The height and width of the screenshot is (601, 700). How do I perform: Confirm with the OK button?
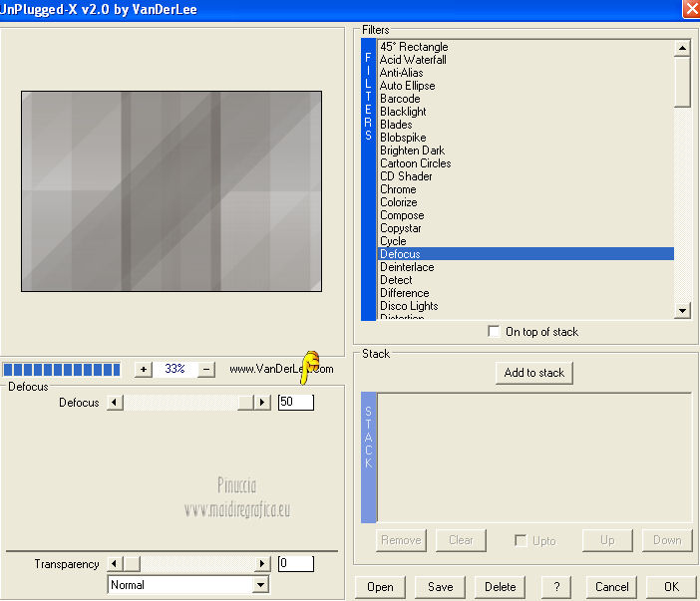pyautogui.click(x=671, y=587)
